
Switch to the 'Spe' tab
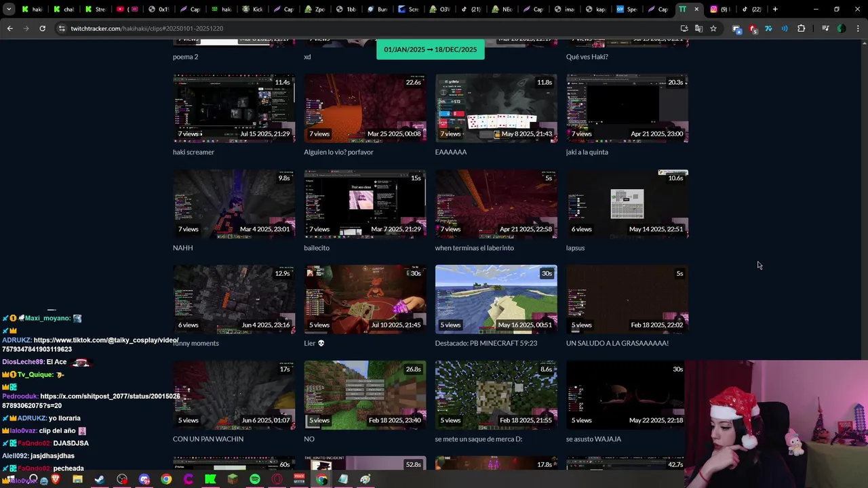[x=626, y=9]
